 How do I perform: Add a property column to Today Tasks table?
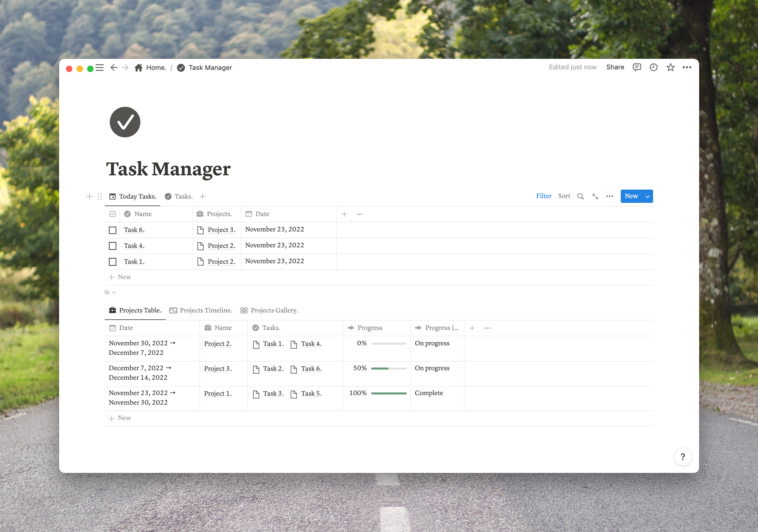(344, 214)
